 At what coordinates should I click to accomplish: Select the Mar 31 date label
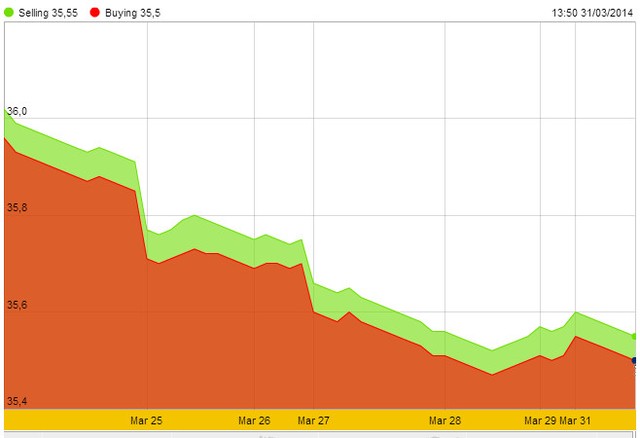point(575,421)
